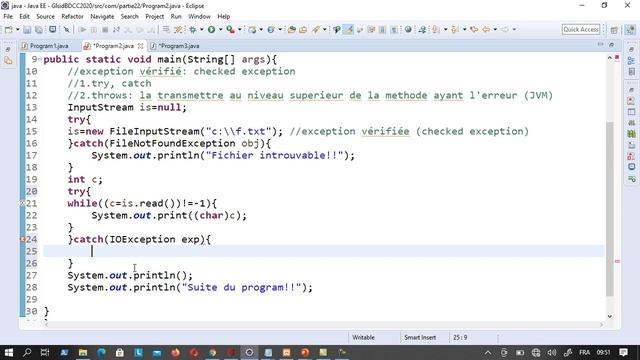Expand the Debug configurations dropdown arrow

[201, 29]
